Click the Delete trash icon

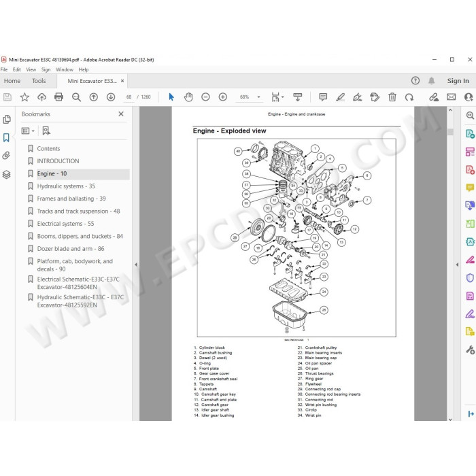(392, 97)
